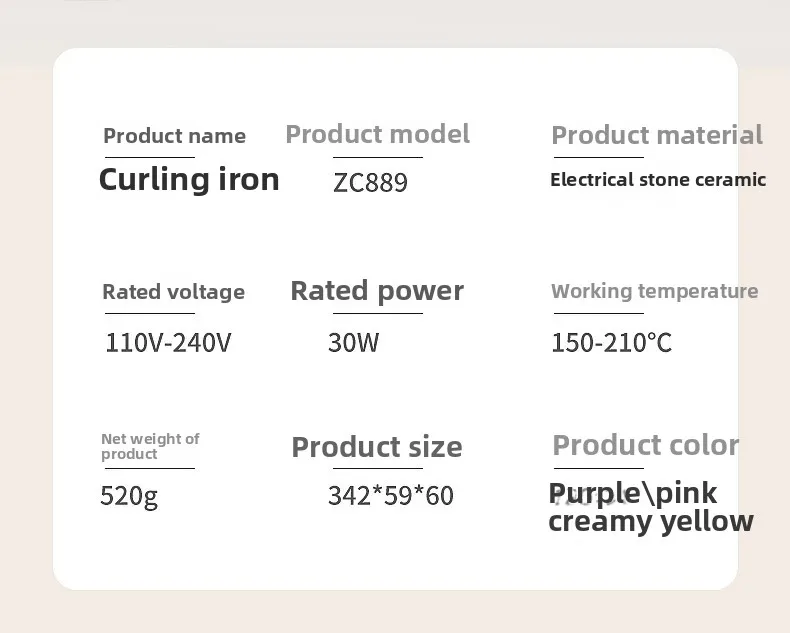The height and width of the screenshot is (633, 790).
Task: Select the Curling iron text
Action: 189,179
